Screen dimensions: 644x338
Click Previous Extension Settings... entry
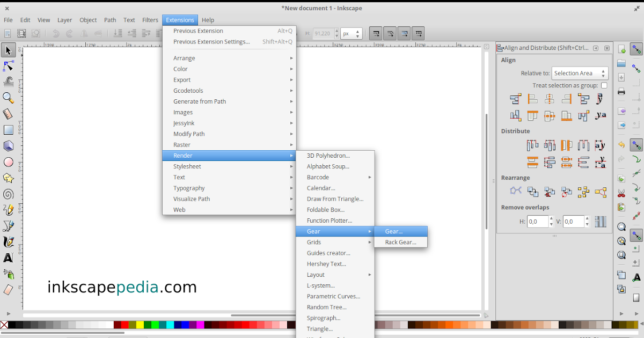coord(229,41)
